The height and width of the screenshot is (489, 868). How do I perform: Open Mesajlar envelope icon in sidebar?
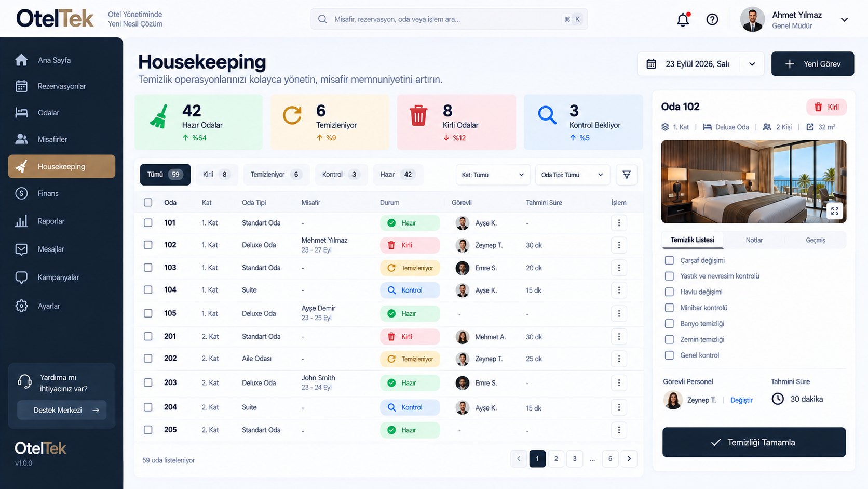tap(21, 249)
